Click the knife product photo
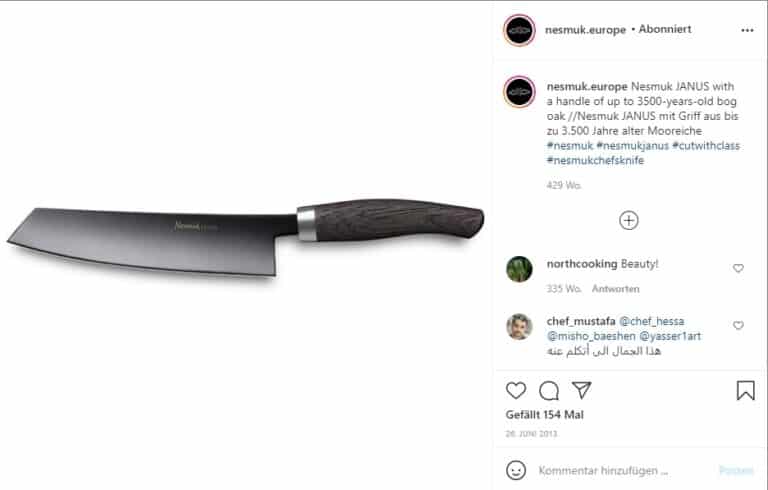The image size is (768, 490). (x=246, y=239)
